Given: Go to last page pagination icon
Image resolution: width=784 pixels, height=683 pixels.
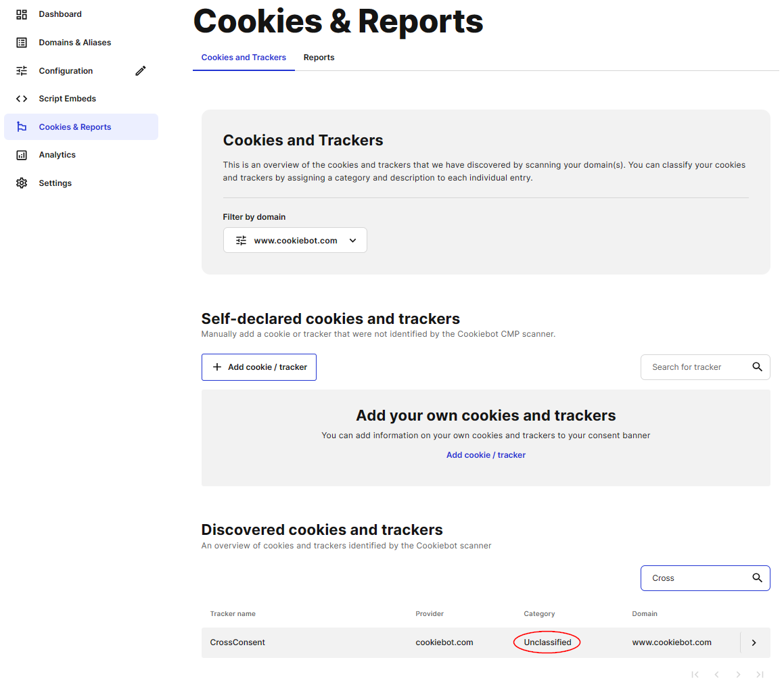Looking at the screenshot, I should (x=760, y=674).
